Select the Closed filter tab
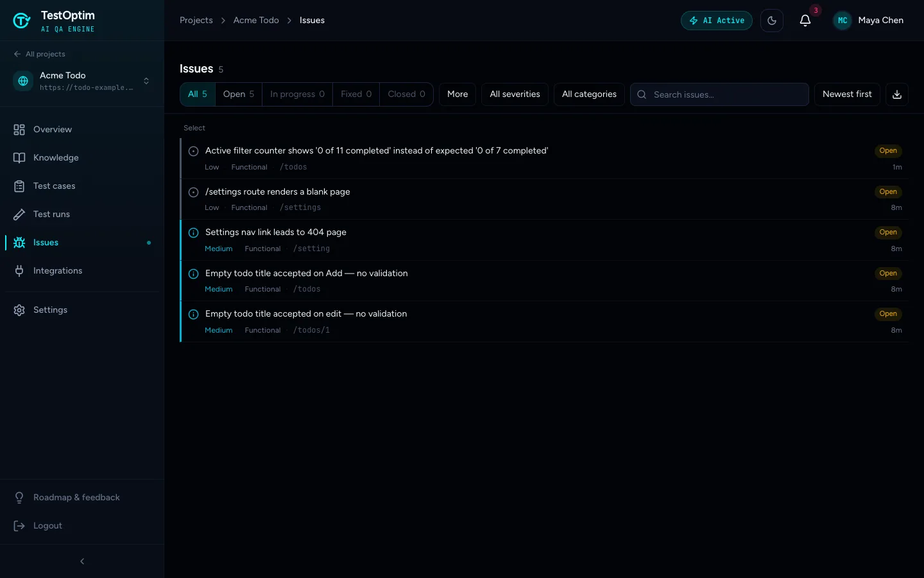Image resolution: width=924 pixels, height=578 pixels. [406, 94]
